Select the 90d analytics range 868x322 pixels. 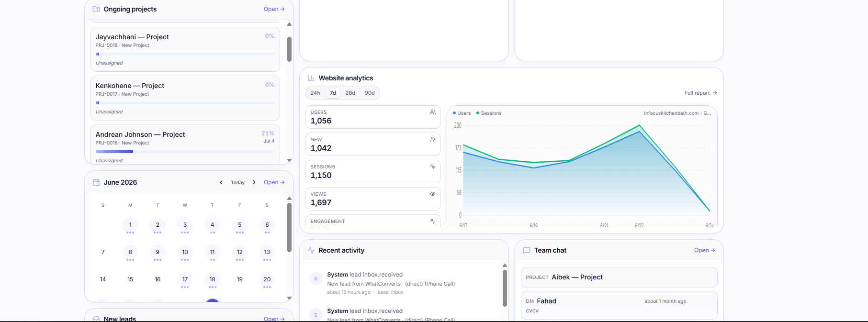point(370,93)
